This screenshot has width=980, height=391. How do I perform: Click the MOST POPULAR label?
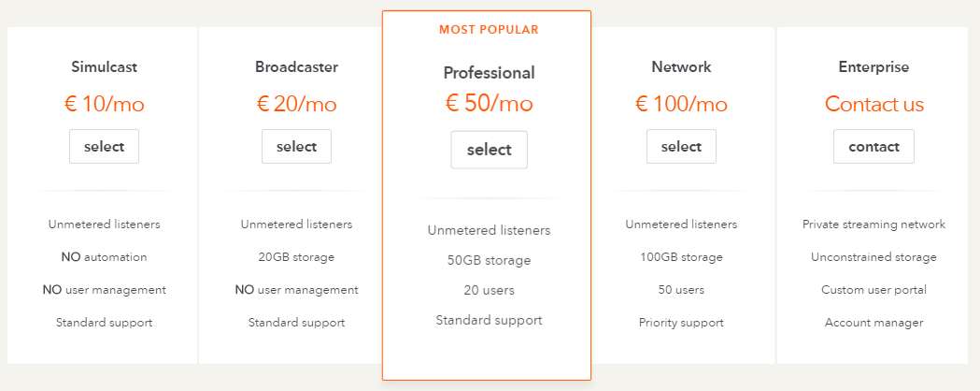coord(489,29)
